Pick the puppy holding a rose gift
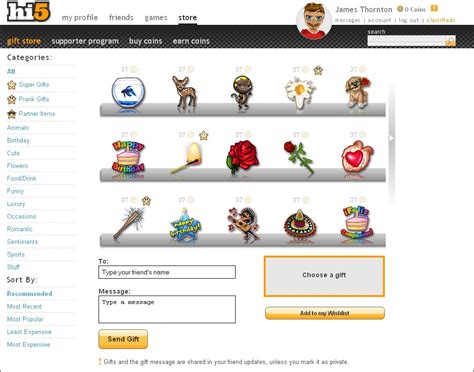 (x=357, y=92)
